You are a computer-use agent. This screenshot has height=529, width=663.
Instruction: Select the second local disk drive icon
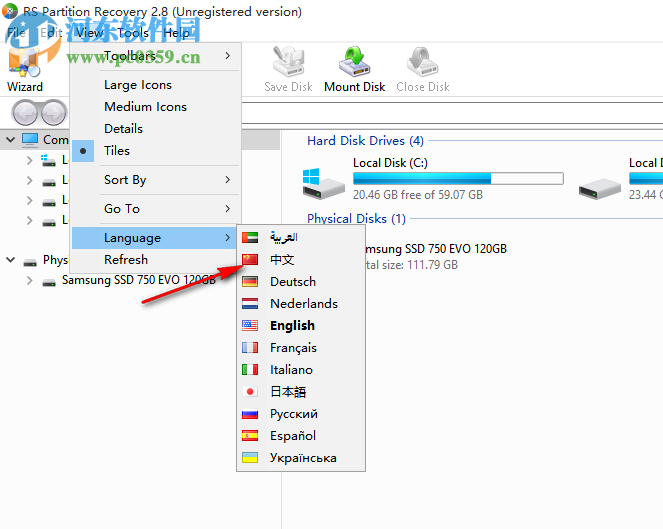pyautogui.click(x=600, y=189)
